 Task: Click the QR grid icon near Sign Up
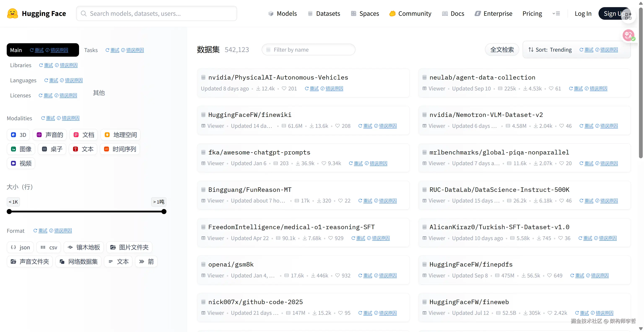[628, 16]
